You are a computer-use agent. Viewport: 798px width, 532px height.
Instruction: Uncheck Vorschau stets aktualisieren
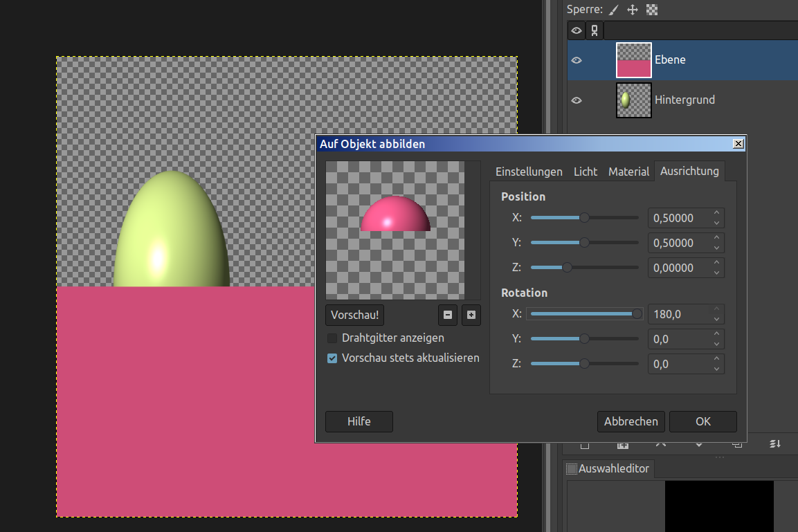(x=332, y=358)
